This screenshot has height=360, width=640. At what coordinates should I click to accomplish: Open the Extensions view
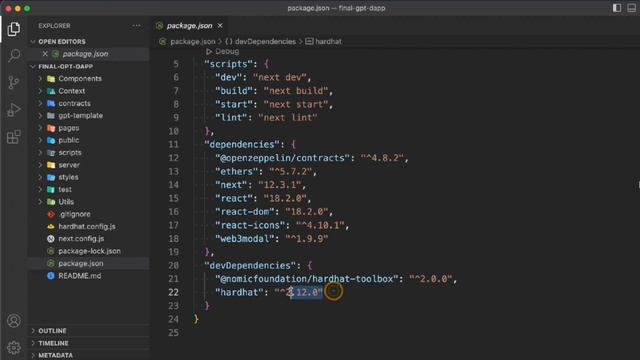(x=13, y=137)
